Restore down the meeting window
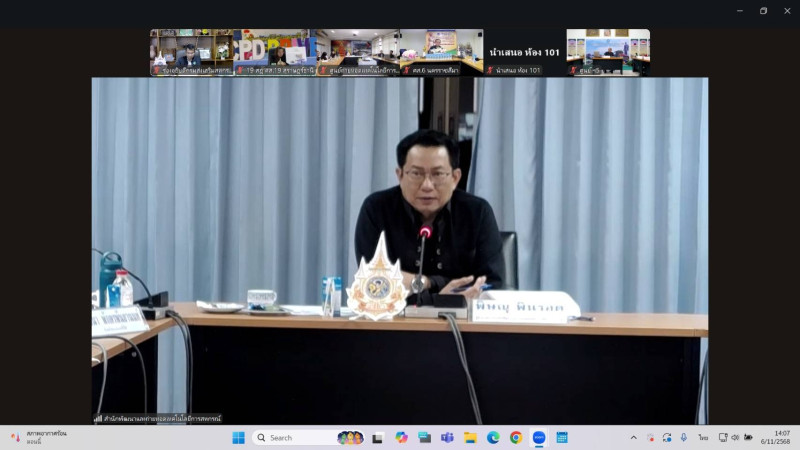The width and height of the screenshot is (800, 450). [763, 11]
